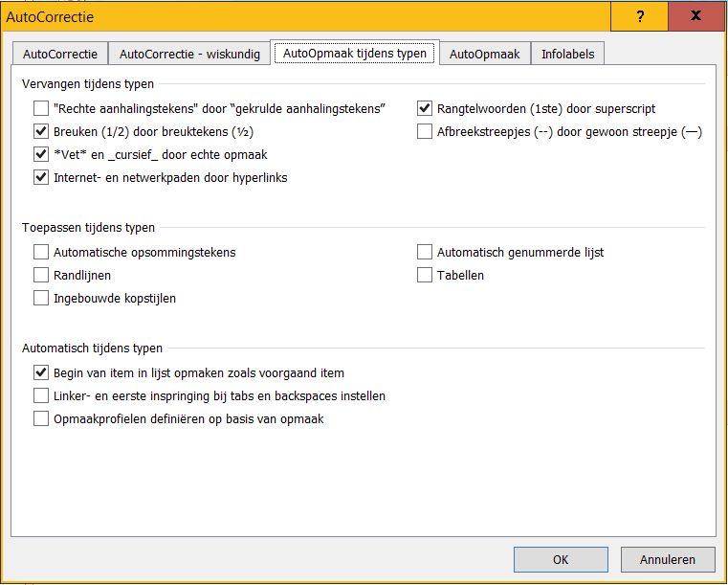Screen dimensions: 728x585
Task: Click the Annuleren button
Action: 667,559
